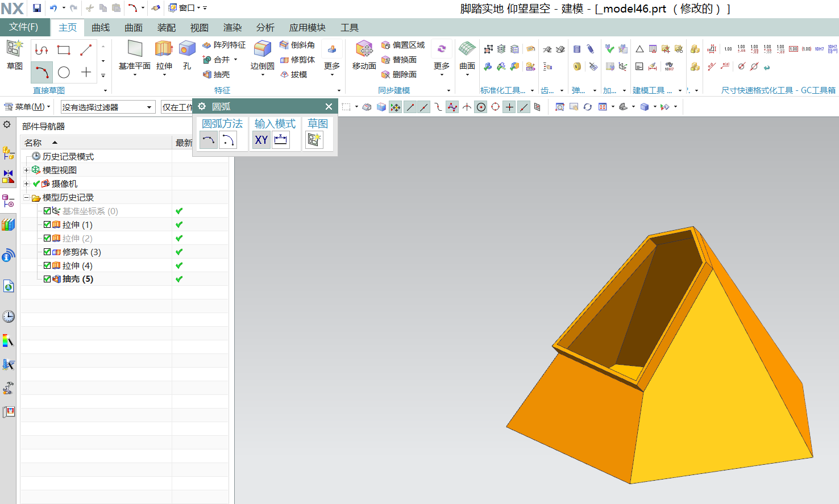
Task: Open History clock icon in sidebar
Action: [x=8, y=316]
